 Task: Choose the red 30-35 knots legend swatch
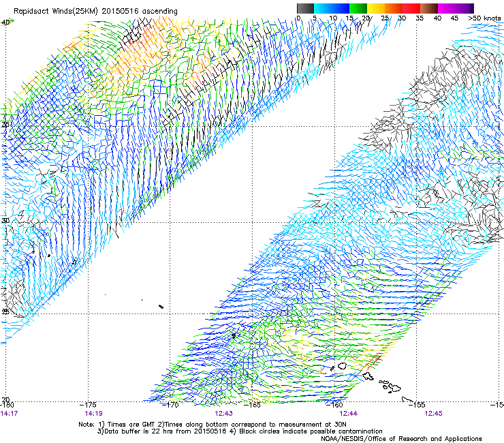411,8
